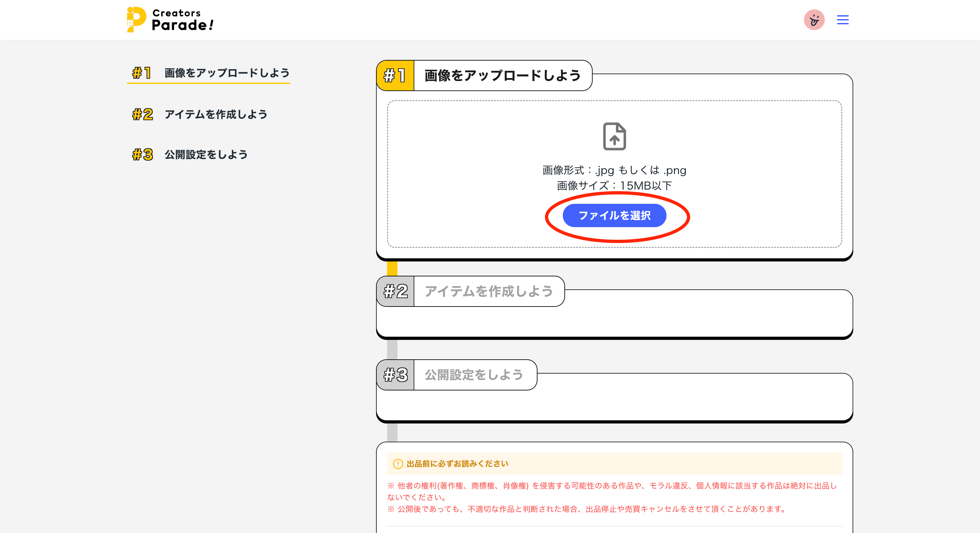The height and width of the screenshot is (533, 980).
Task: Go to sidebar step #3 公開設定をしよう
Action: (x=190, y=154)
